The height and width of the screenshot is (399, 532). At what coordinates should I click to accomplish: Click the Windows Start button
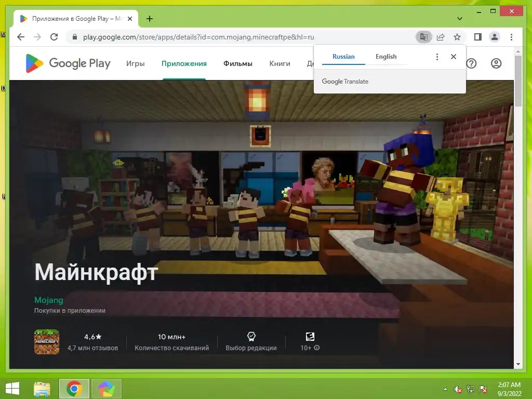[x=12, y=389]
